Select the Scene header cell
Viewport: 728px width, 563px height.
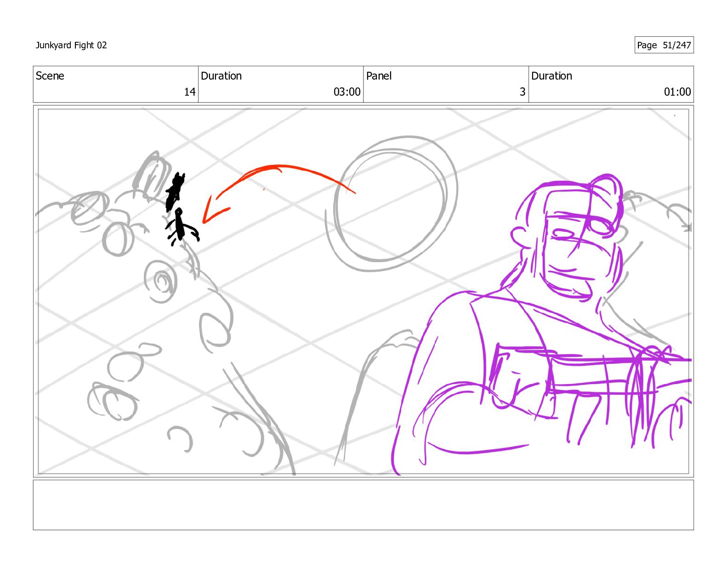[116, 84]
